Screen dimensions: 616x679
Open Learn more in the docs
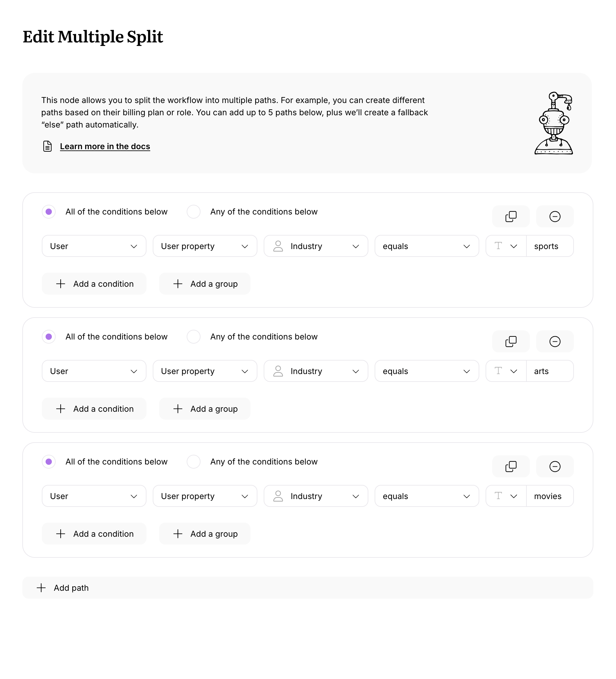(x=105, y=146)
